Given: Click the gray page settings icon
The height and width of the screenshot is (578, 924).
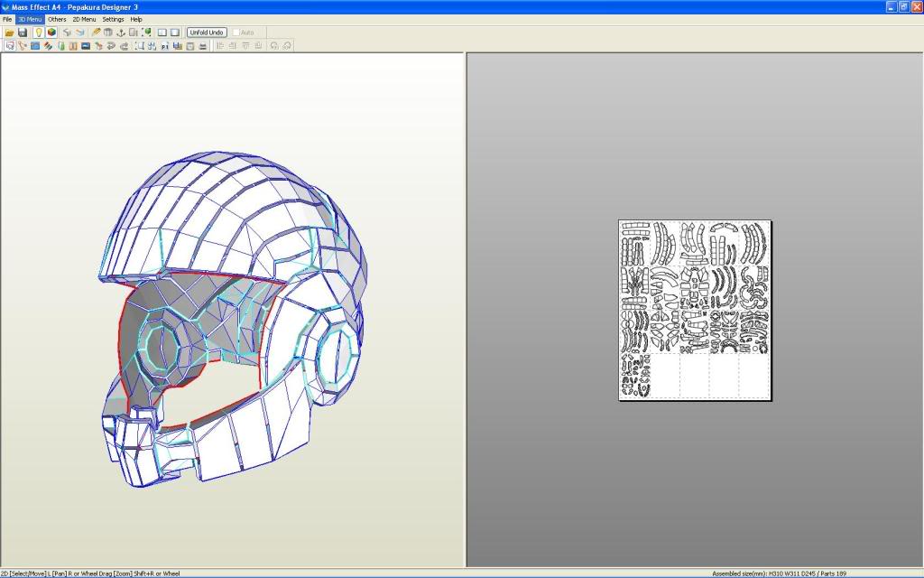Looking at the screenshot, I should point(190,46).
